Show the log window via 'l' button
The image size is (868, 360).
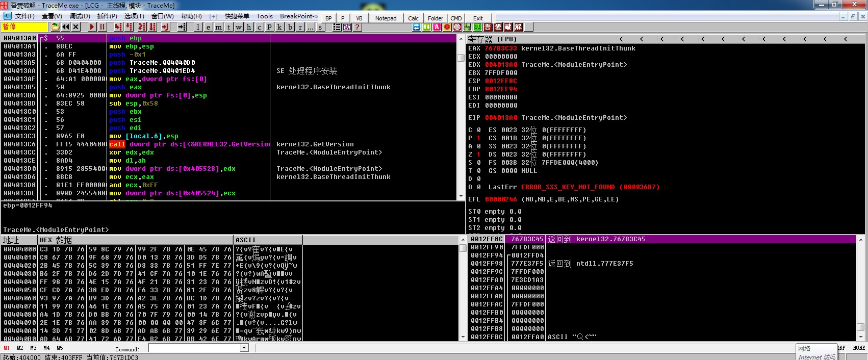click(198, 27)
